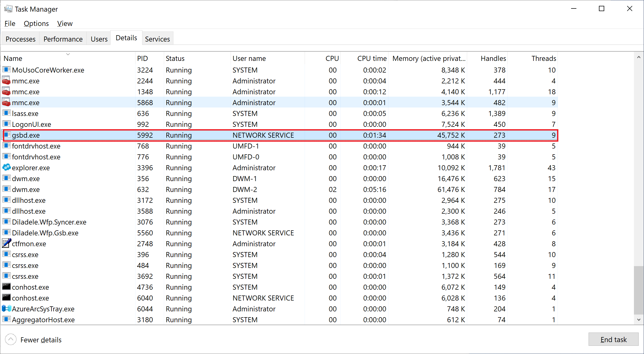
Task: Select the Users tab
Action: (x=99, y=39)
